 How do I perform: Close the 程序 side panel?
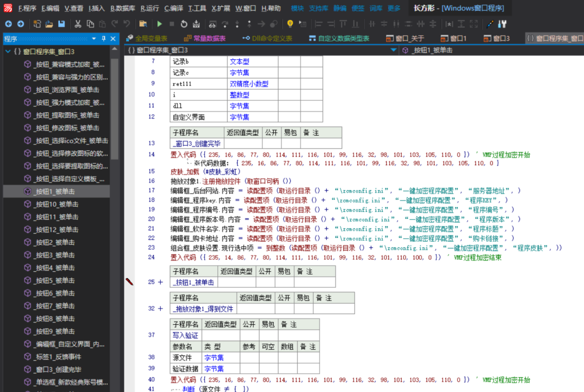pyautogui.click(x=112, y=39)
